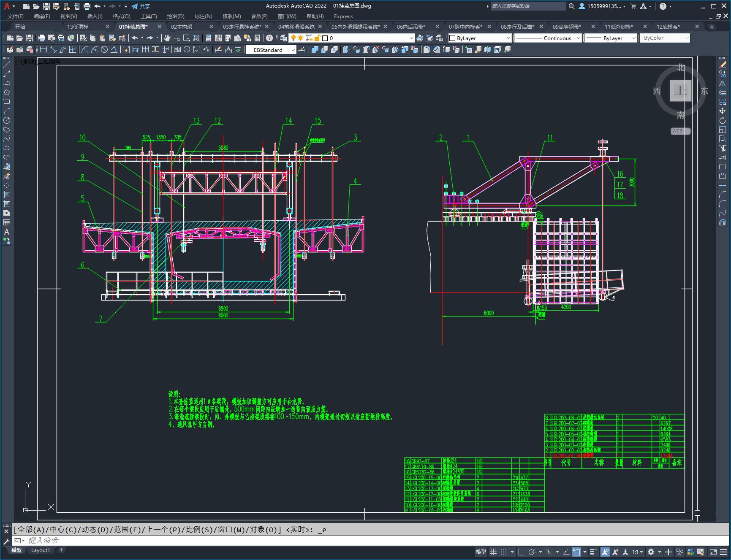This screenshot has height=560, width=731.
Task: Select the Circle drawing tool
Action: pyautogui.click(x=7, y=120)
